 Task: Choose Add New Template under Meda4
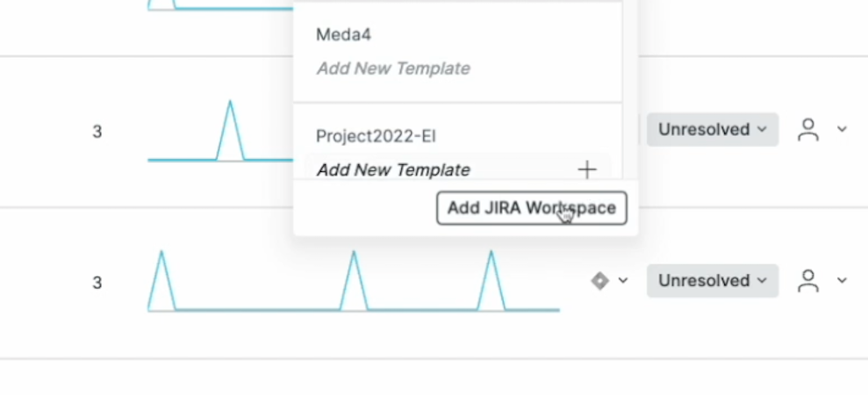pyautogui.click(x=392, y=68)
